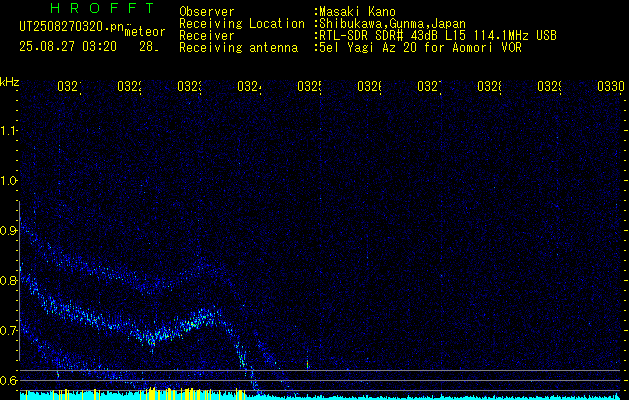Select the file name UT2508270320.pn
This screenshot has width=629, height=400.
[72, 27]
